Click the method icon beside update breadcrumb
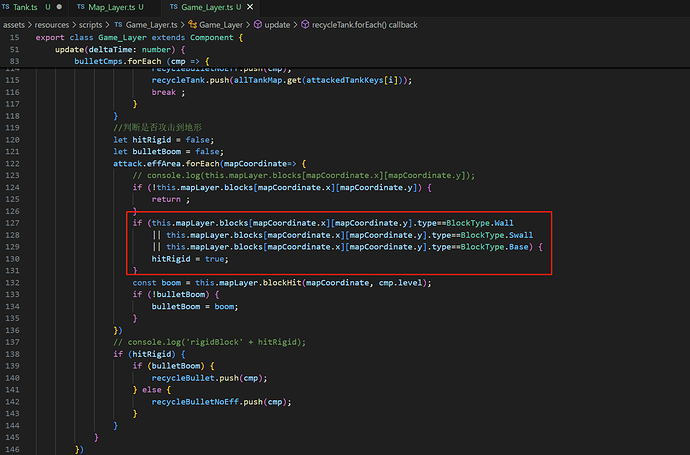The width and height of the screenshot is (690, 455). pyautogui.click(x=258, y=25)
